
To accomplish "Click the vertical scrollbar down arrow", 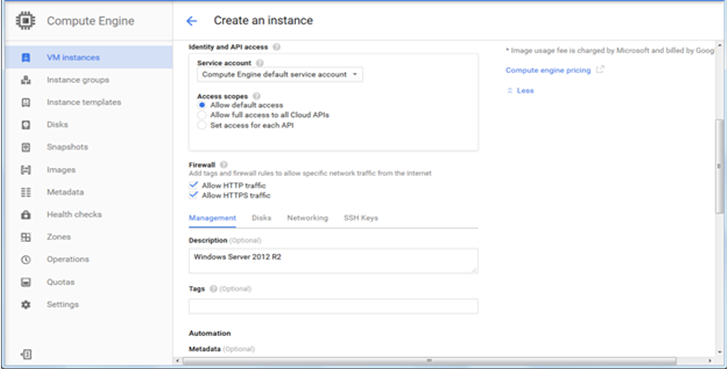I will pos(719,352).
